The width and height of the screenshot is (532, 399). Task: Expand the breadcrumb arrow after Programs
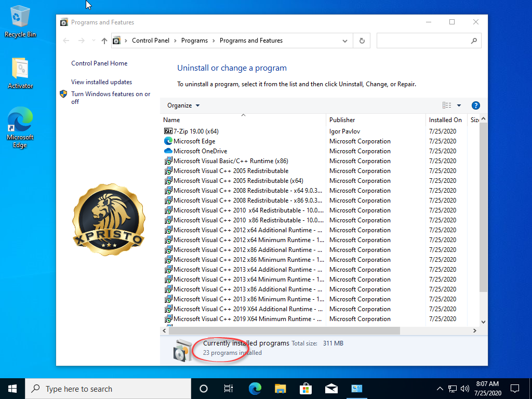click(214, 41)
